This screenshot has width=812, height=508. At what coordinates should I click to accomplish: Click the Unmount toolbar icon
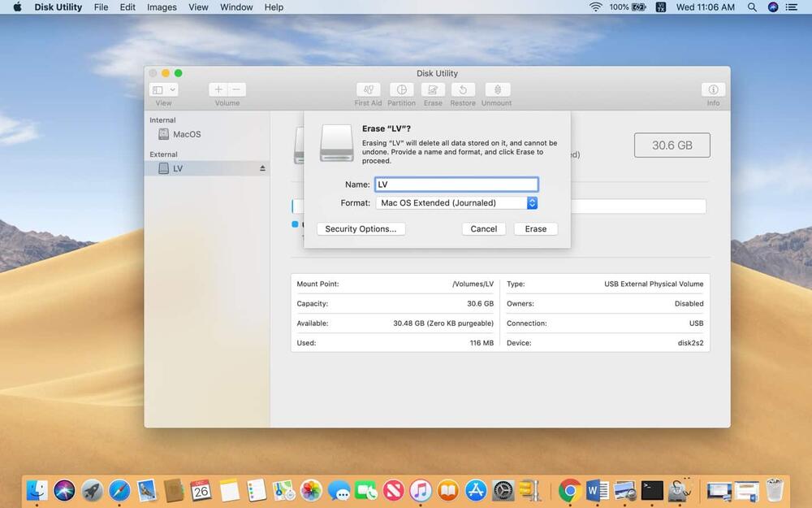tap(496, 90)
